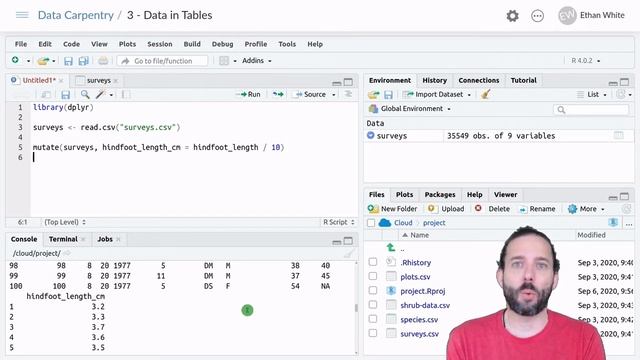The height and width of the screenshot is (360, 640).
Task: Open the hamburger navigation menu
Action: click(x=22, y=15)
